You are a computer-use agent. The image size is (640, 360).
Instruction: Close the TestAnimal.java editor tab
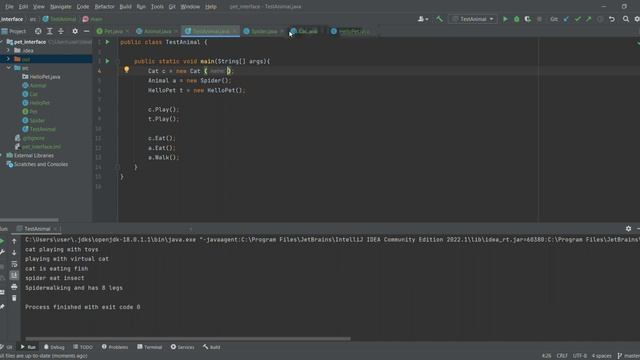[235, 31]
